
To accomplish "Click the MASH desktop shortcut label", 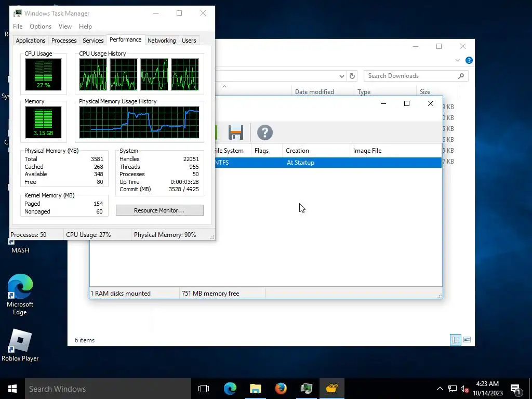I will [20, 250].
